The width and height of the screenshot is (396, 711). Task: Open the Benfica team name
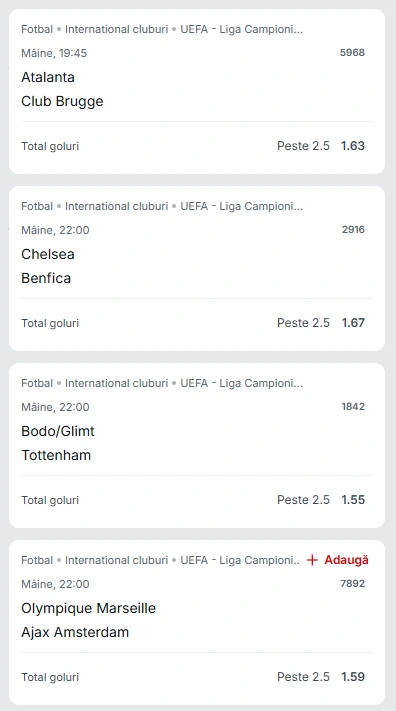[x=46, y=278]
